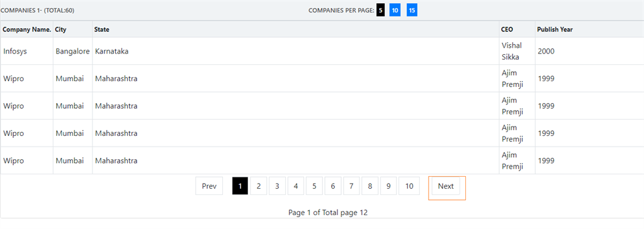
Task: Open pagination page 5
Action: [x=314, y=186]
